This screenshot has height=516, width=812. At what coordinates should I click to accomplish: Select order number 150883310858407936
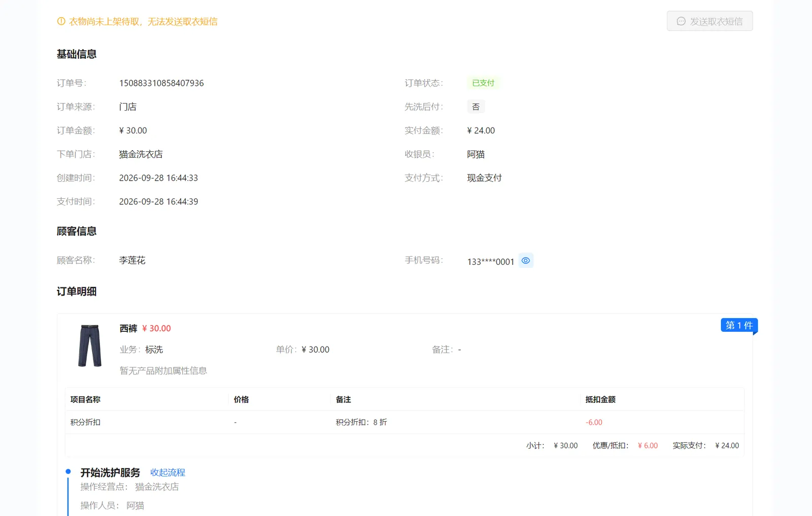coord(161,83)
